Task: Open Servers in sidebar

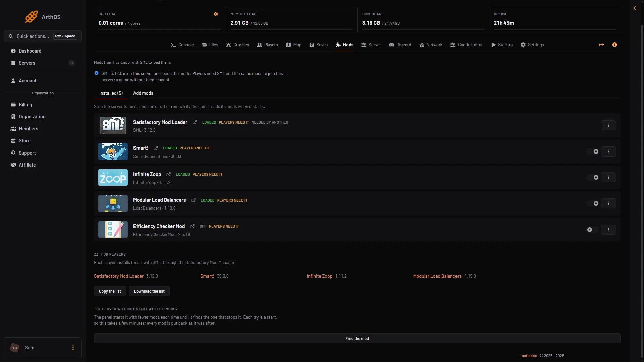Action: (43, 63)
